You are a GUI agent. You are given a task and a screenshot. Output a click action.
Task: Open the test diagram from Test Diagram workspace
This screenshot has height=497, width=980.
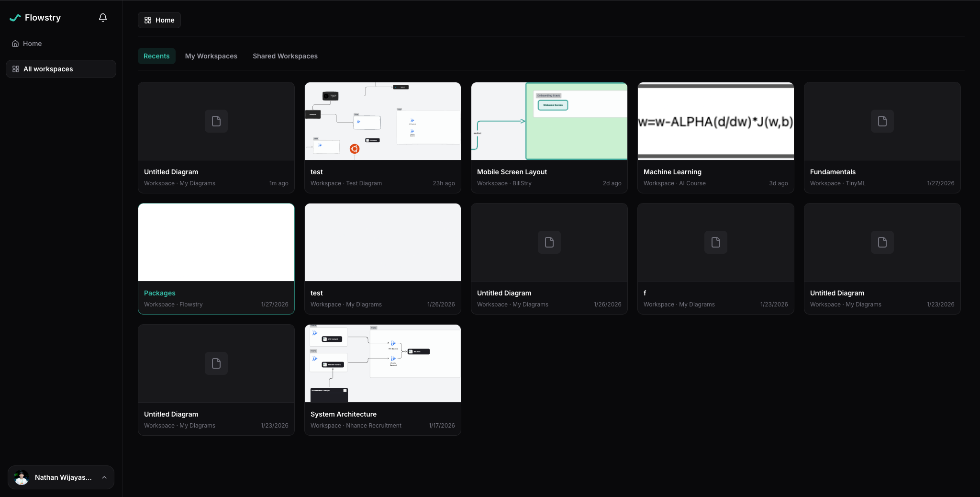tap(382, 121)
